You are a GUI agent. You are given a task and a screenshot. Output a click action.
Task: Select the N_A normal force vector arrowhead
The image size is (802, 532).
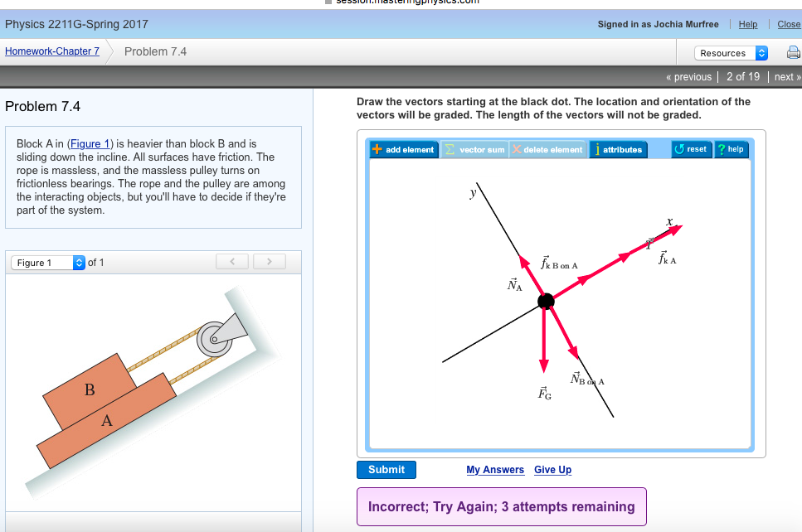coord(523,261)
